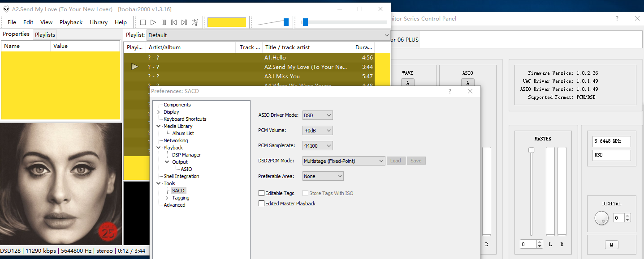This screenshot has height=259, width=644.
Task: Click the Stop playback button
Action: pos(143,22)
